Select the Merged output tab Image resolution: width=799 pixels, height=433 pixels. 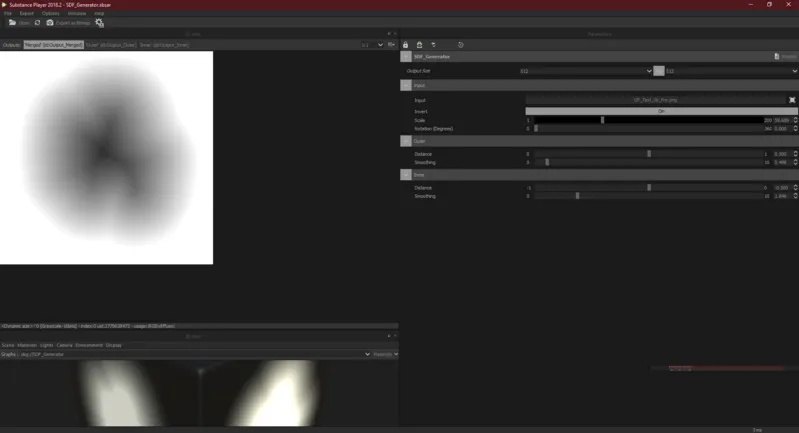[53, 45]
